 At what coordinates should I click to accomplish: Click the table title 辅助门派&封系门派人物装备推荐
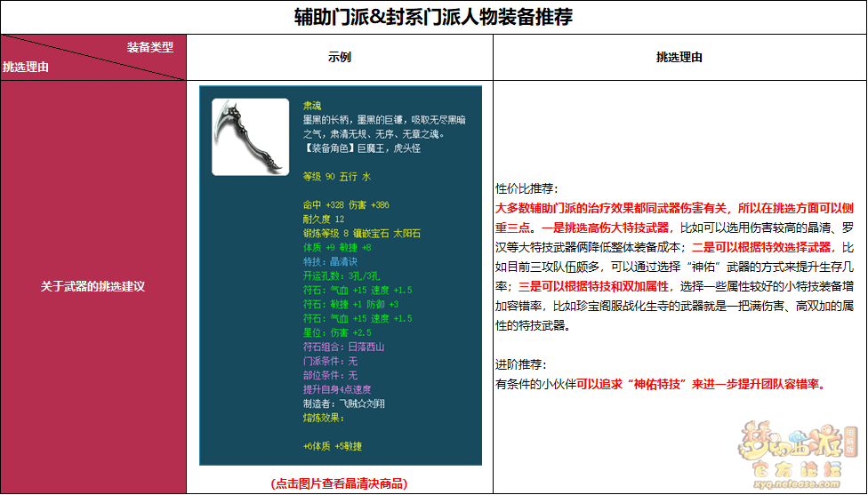pyautogui.click(x=433, y=16)
